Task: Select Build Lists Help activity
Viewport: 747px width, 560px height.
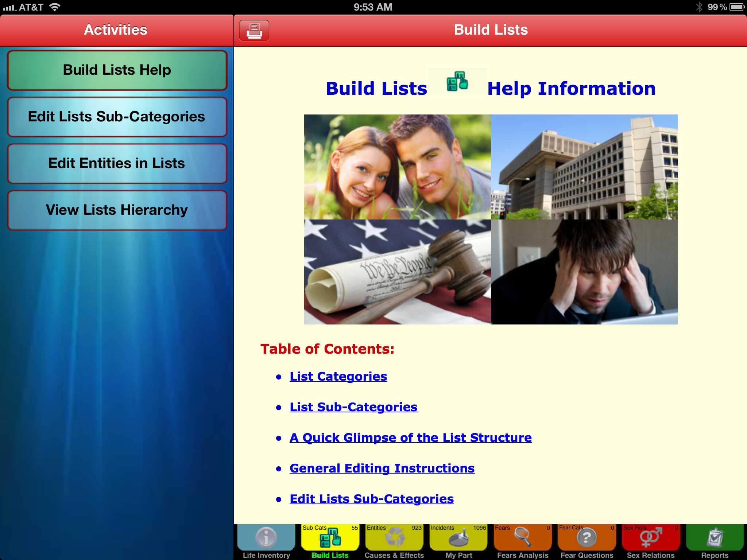Action: 117,70
